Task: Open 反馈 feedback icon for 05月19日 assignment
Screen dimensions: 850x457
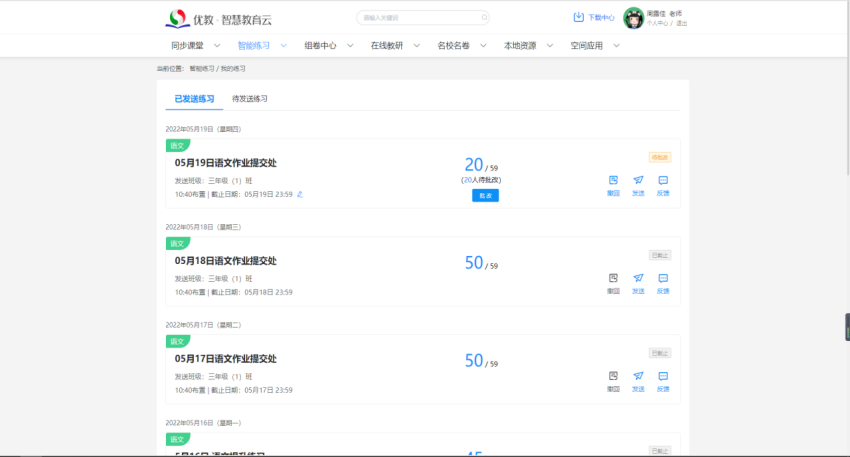Action: [x=663, y=181]
